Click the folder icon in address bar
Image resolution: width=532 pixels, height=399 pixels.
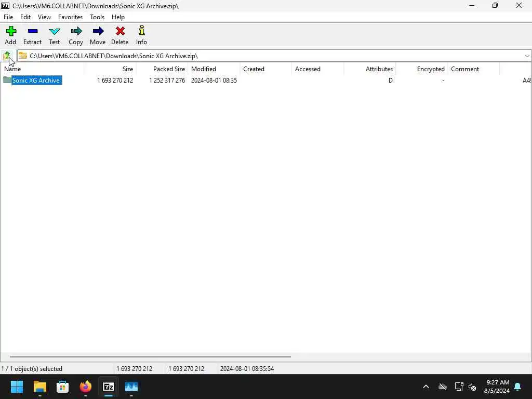point(23,55)
